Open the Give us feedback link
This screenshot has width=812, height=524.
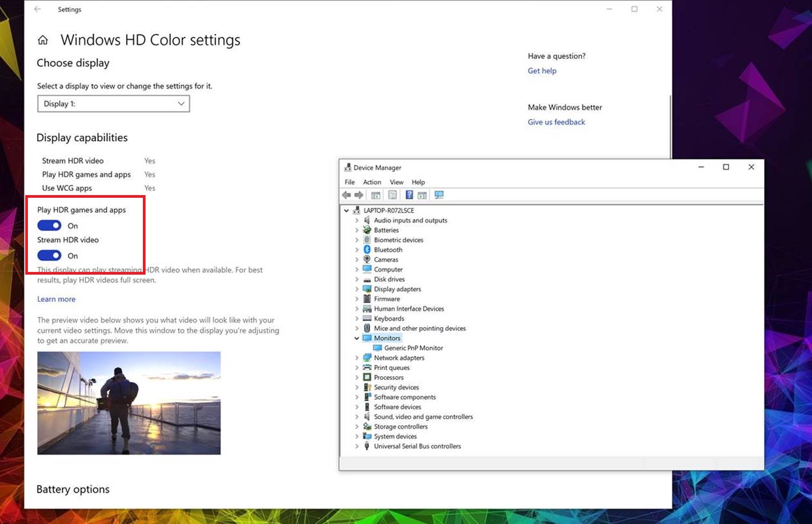click(x=556, y=122)
